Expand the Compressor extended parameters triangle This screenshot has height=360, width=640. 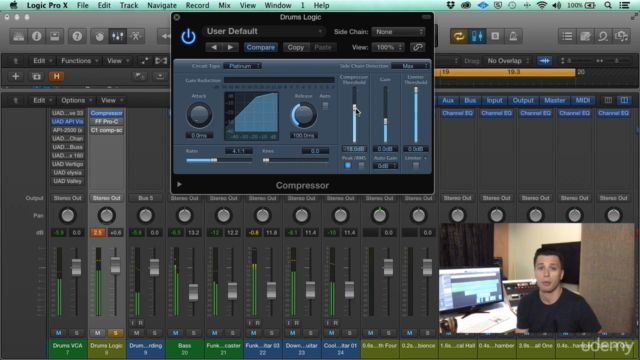(x=179, y=184)
